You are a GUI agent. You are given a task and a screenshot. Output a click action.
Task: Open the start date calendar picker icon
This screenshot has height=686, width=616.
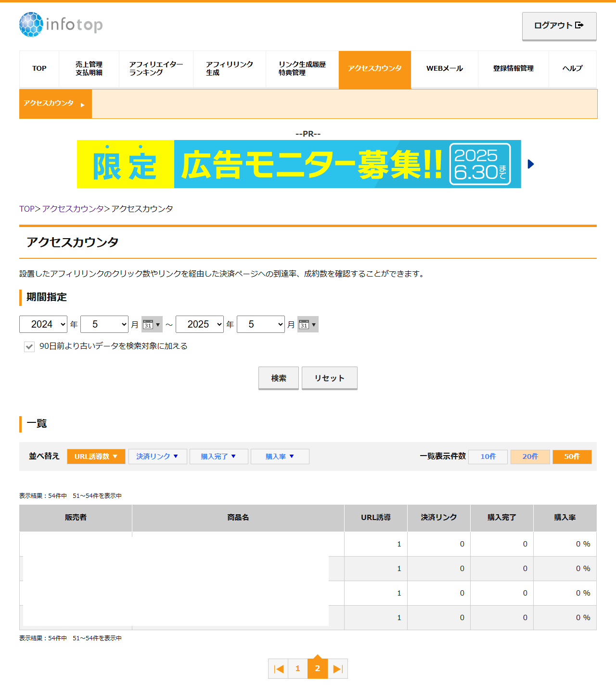point(152,325)
